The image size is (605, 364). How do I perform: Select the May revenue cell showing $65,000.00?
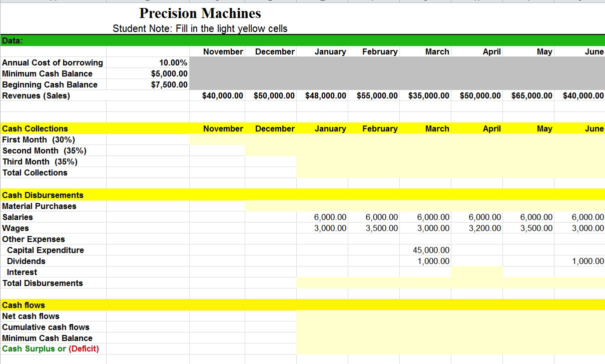point(533,95)
